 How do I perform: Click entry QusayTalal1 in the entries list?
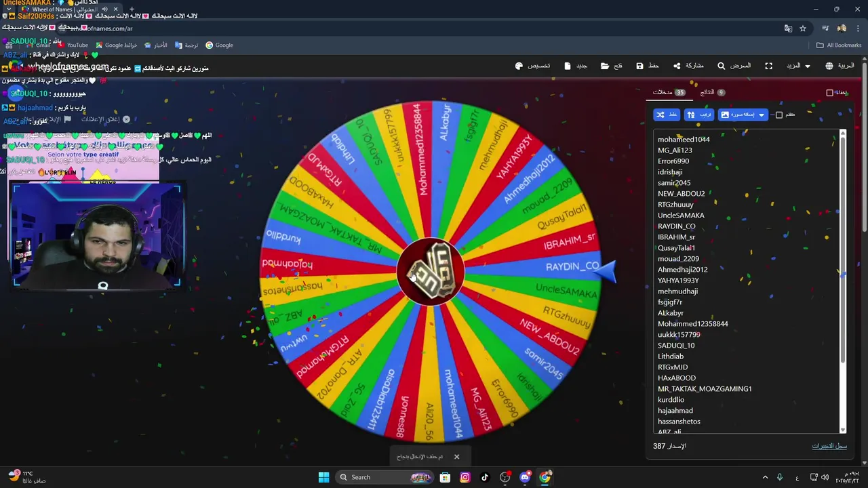tap(676, 248)
